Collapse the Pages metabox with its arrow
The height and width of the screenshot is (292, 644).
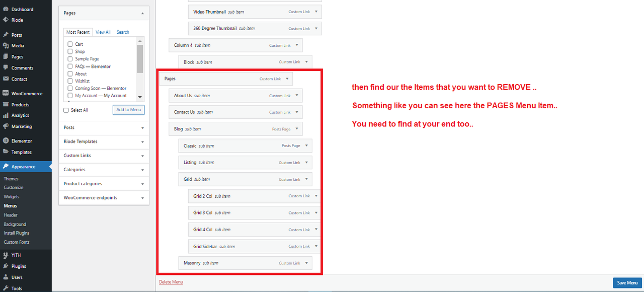click(x=142, y=13)
